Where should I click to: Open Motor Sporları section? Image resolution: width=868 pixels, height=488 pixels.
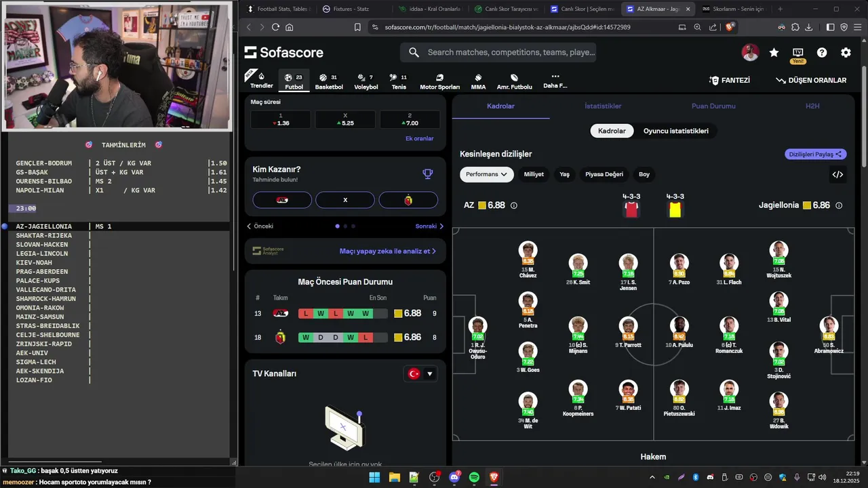(x=439, y=81)
